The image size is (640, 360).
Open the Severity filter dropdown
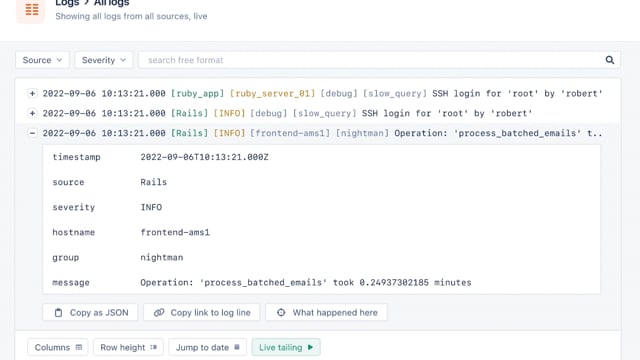(104, 60)
